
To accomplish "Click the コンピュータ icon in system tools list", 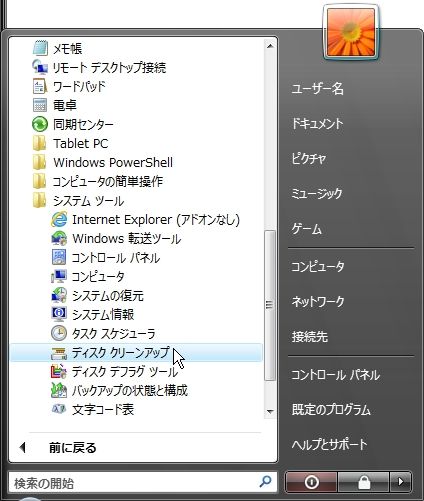I will 59,276.
